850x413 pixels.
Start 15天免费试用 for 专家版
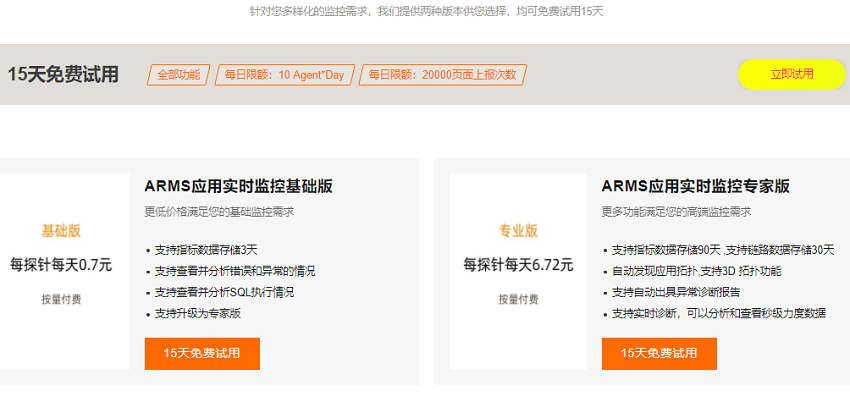click(x=659, y=353)
